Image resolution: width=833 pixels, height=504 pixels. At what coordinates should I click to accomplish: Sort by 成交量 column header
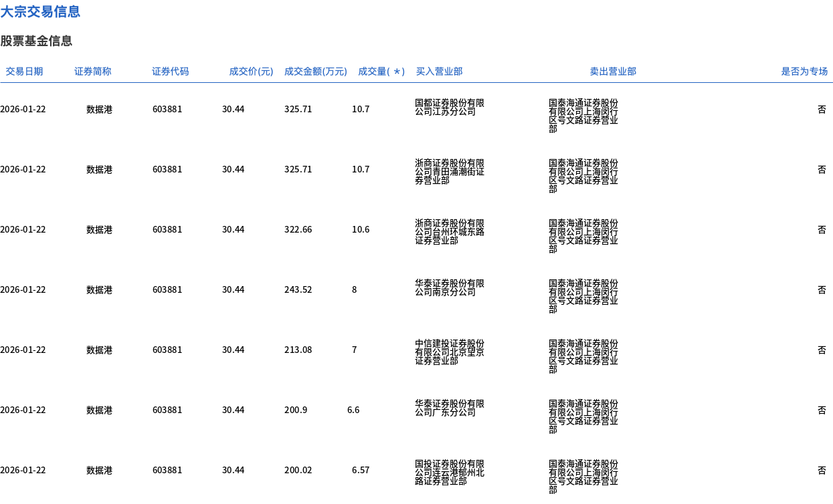pyautogui.click(x=381, y=72)
